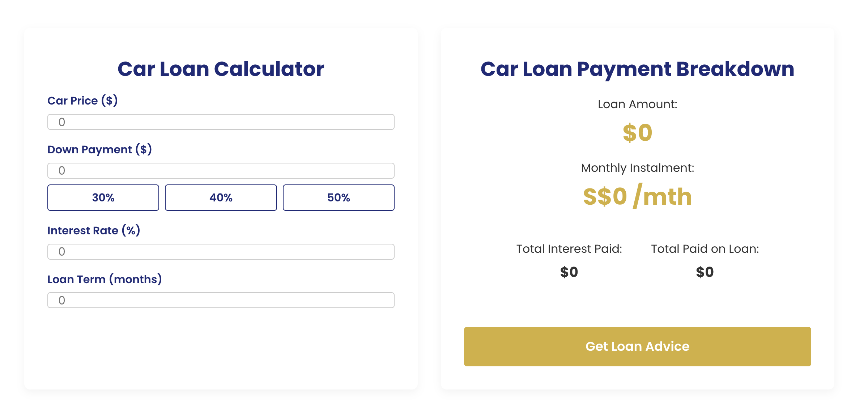Choose the middle 40% preset option
Viewport: 868px width, 413px height.
[x=221, y=197]
